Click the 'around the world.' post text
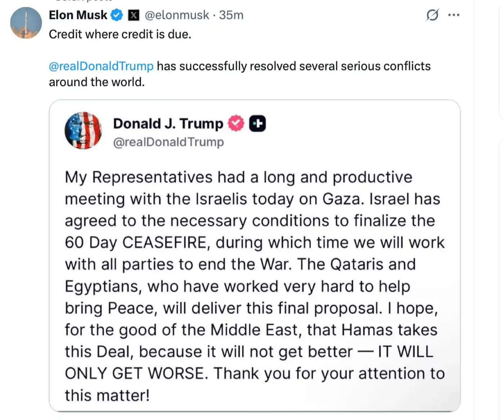Screen dimensions: 504x420 (x=96, y=82)
